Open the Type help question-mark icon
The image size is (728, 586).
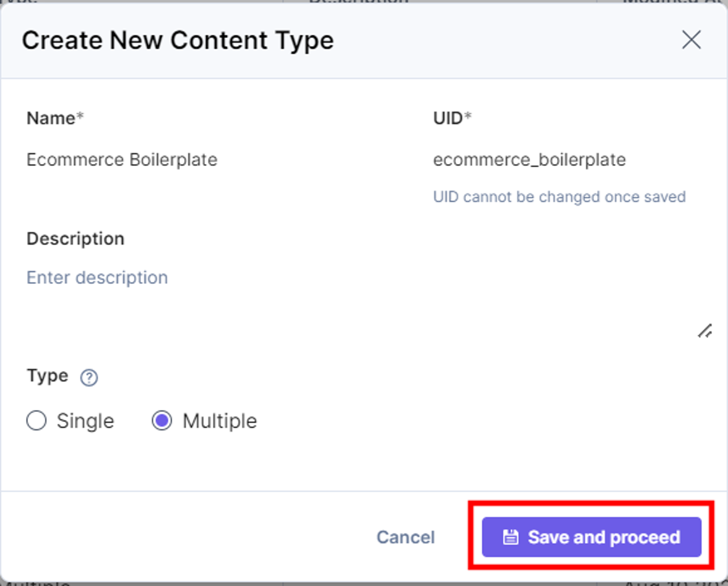pyautogui.click(x=89, y=378)
